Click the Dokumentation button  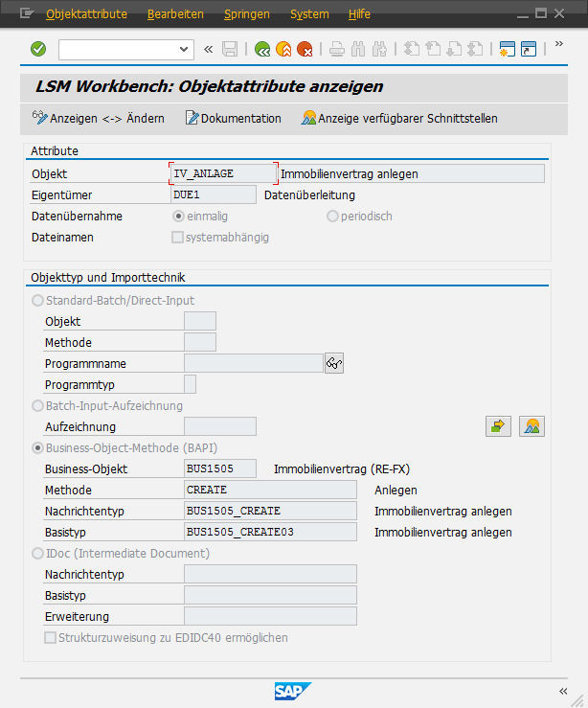point(234,118)
